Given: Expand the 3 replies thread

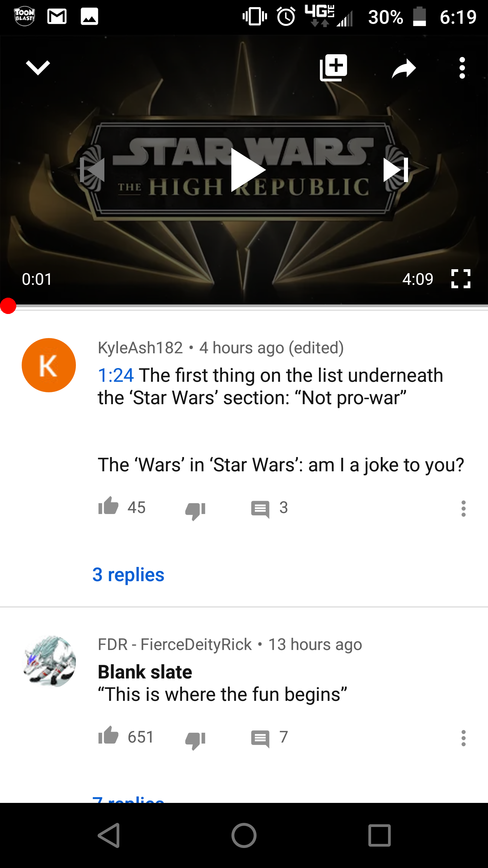Looking at the screenshot, I should [x=128, y=575].
